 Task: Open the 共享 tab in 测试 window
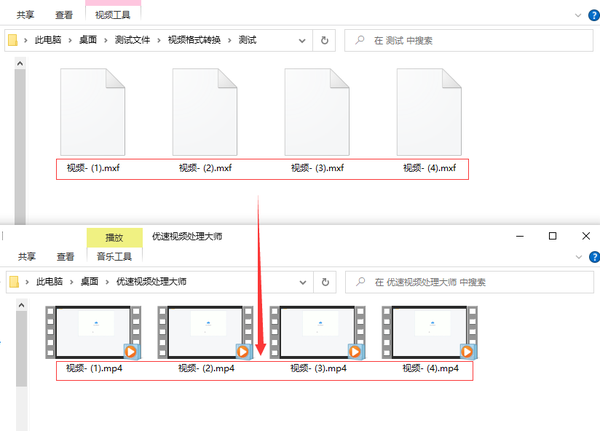click(25, 15)
